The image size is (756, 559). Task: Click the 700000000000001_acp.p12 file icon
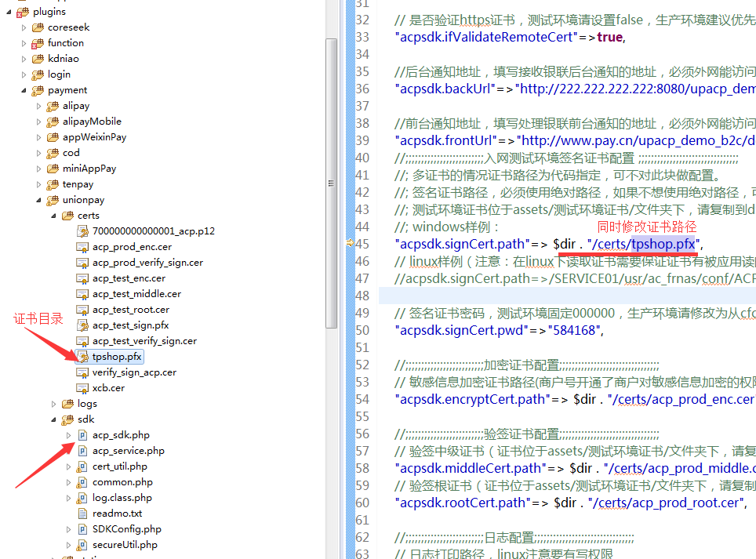click(x=82, y=231)
